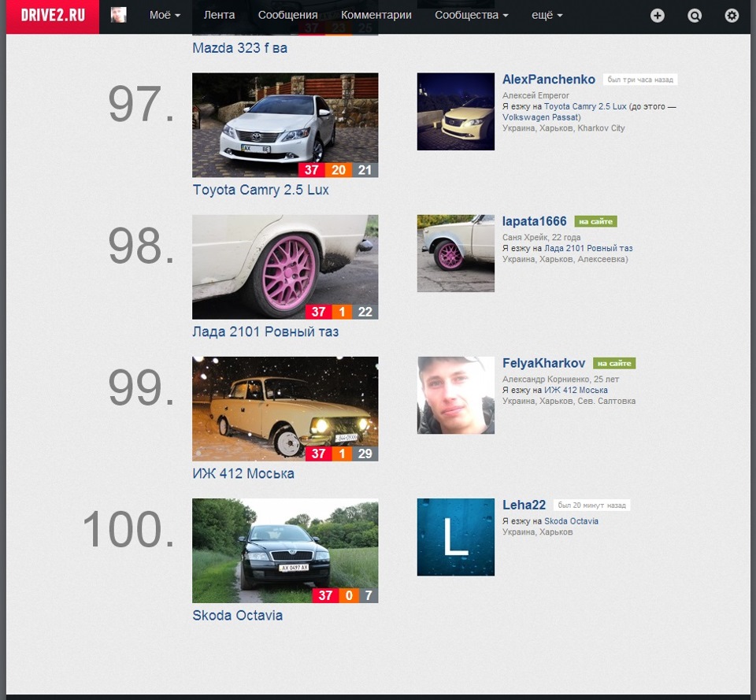Open AlexPanchenko user profile link
This screenshot has width=756, height=700.
pyautogui.click(x=549, y=79)
